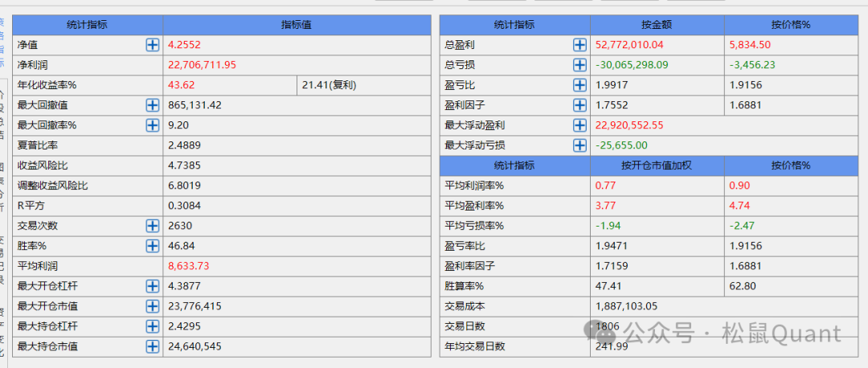Image resolution: width=868 pixels, height=368 pixels.
Task: Expand the 最大浮动盈利 row details
Action: 579,125
